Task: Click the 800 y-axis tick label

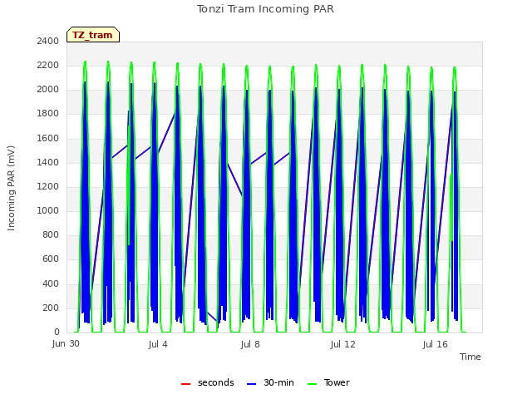Action: 51,234
